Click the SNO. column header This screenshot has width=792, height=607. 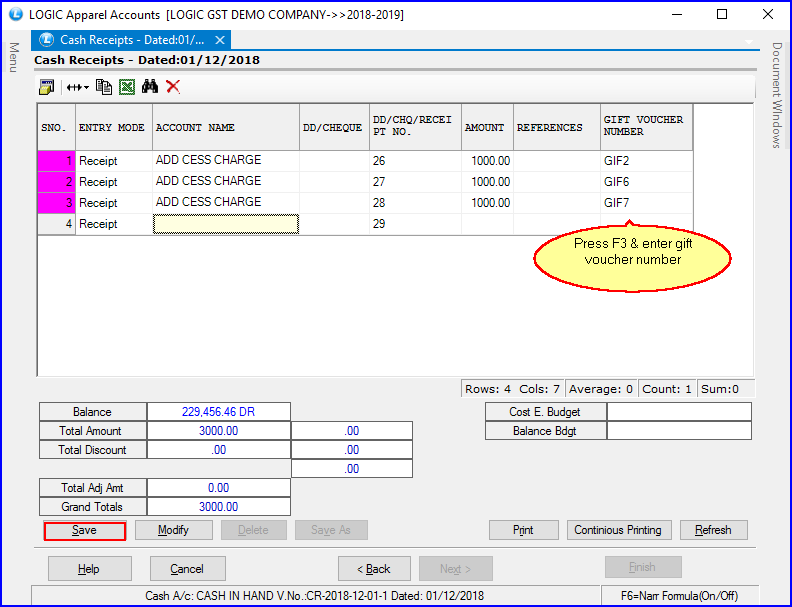coord(57,127)
